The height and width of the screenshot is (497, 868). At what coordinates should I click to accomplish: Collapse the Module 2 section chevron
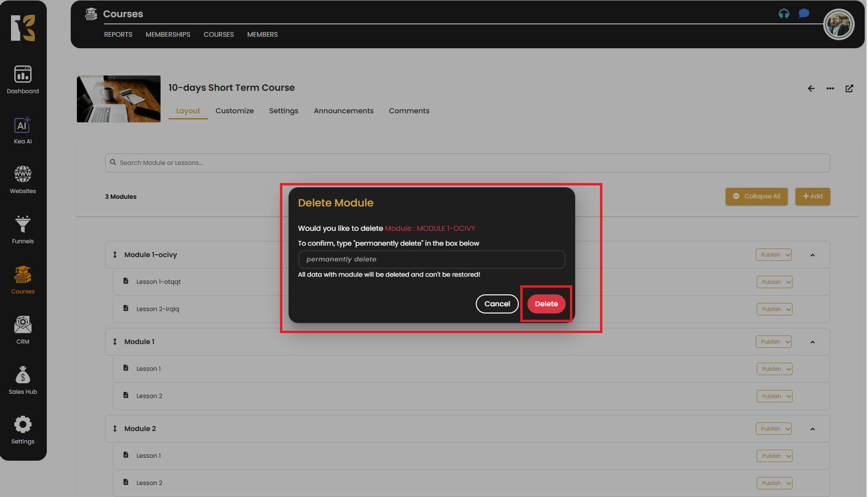(812, 429)
